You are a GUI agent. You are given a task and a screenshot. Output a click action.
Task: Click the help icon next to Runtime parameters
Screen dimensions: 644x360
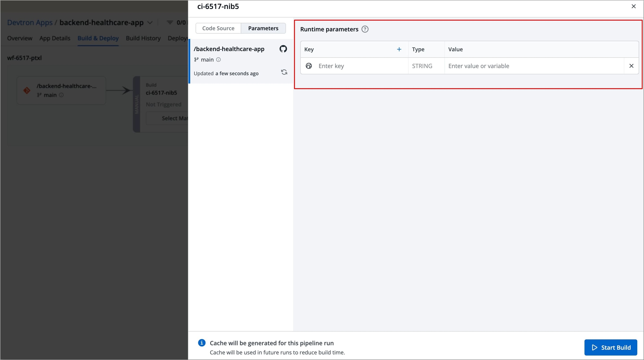[x=365, y=29]
